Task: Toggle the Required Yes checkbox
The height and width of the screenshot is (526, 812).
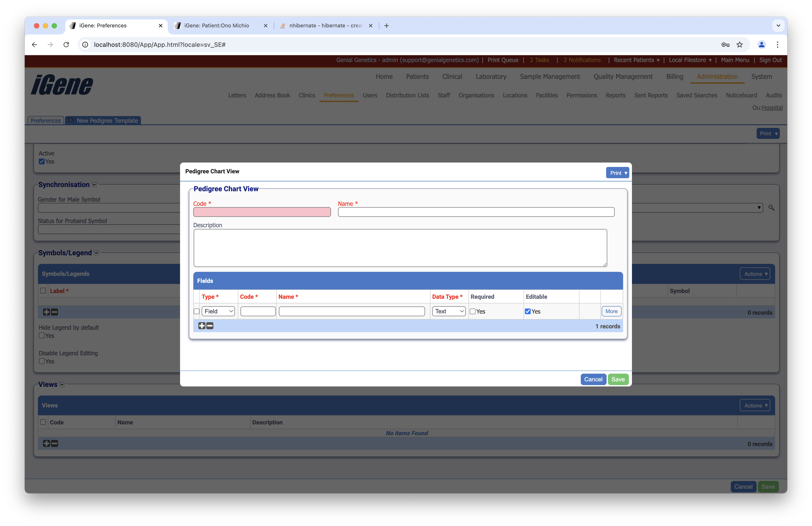Action: 473,311
